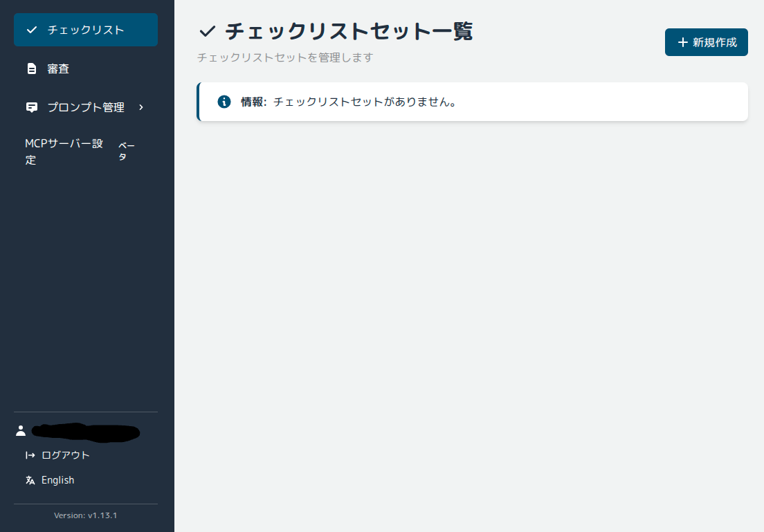Click the translation icon next to English

28,479
